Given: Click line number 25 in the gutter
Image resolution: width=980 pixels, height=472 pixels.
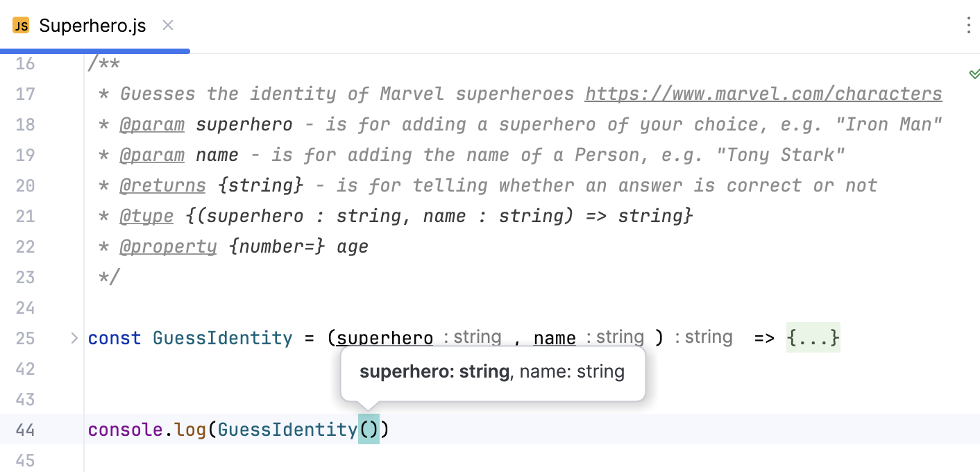Looking at the screenshot, I should click(25, 338).
